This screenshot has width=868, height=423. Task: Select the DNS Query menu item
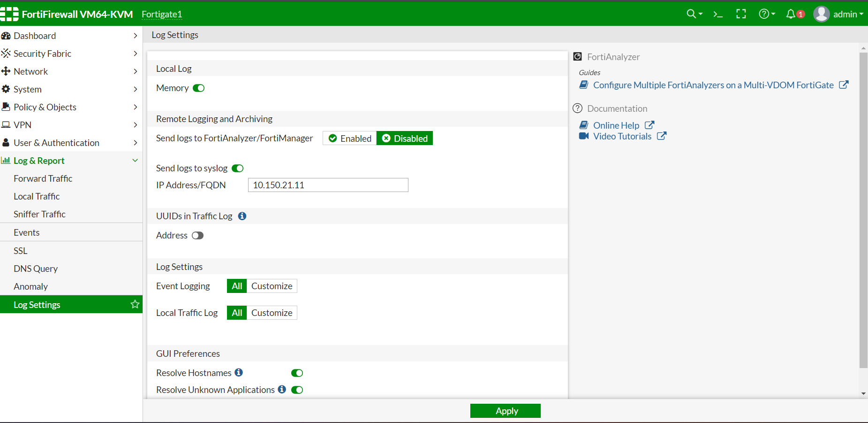pyautogui.click(x=36, y=269)
